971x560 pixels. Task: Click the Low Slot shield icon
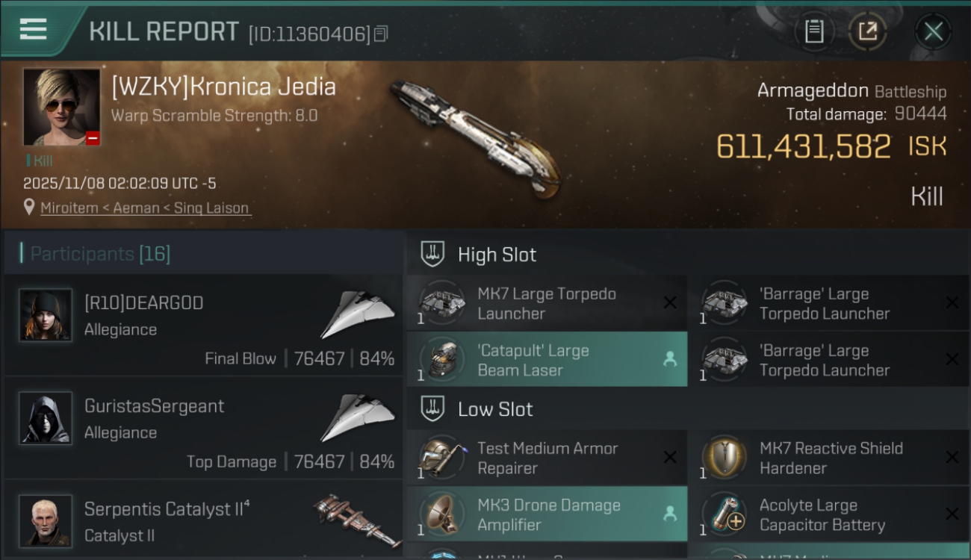click(x=432, y=408)
